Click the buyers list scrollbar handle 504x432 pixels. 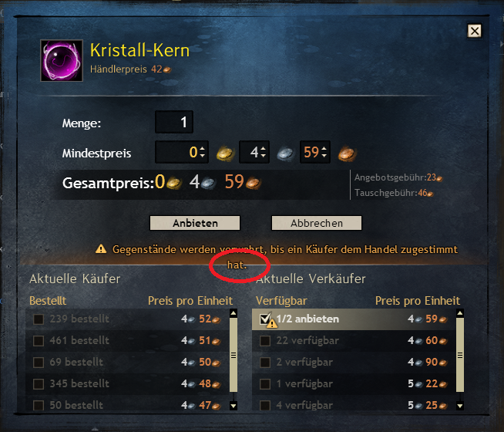(x=234, y=355)
